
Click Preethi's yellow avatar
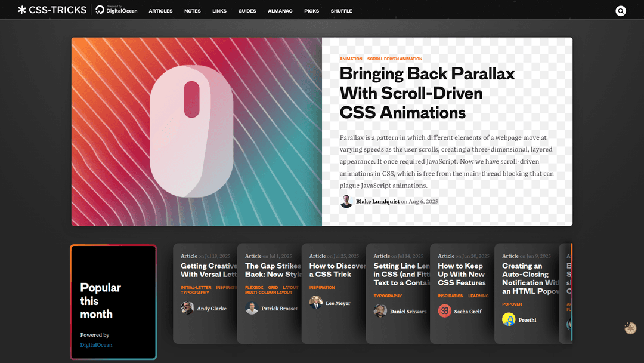509,319
